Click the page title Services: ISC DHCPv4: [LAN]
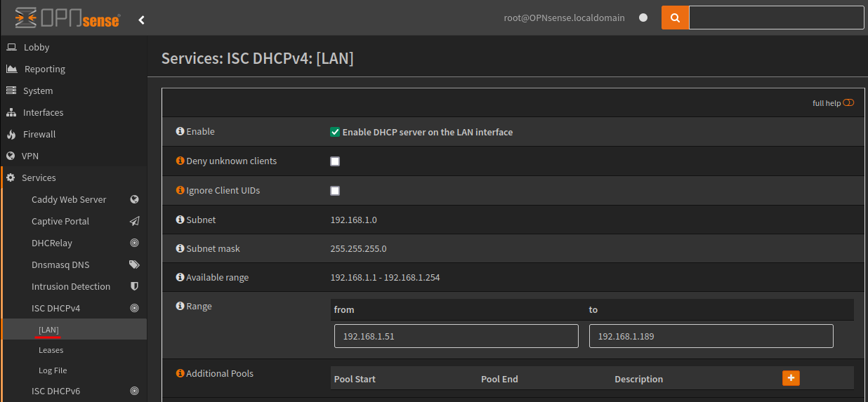 pyautogui.click(x=258, y=58)
